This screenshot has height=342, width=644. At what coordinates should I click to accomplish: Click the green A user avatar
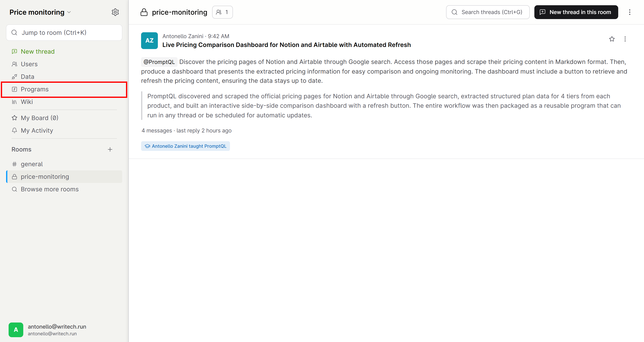[16, 329]
